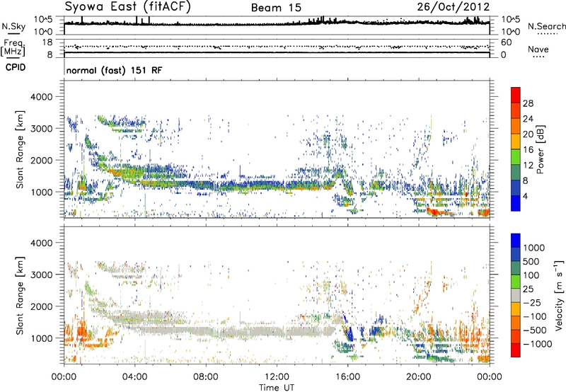The height and width of the screenshot is (392, 566).
Task: Click the '08:00' time axis tick label
Action: pyautogui.click(x=206, y=377)
